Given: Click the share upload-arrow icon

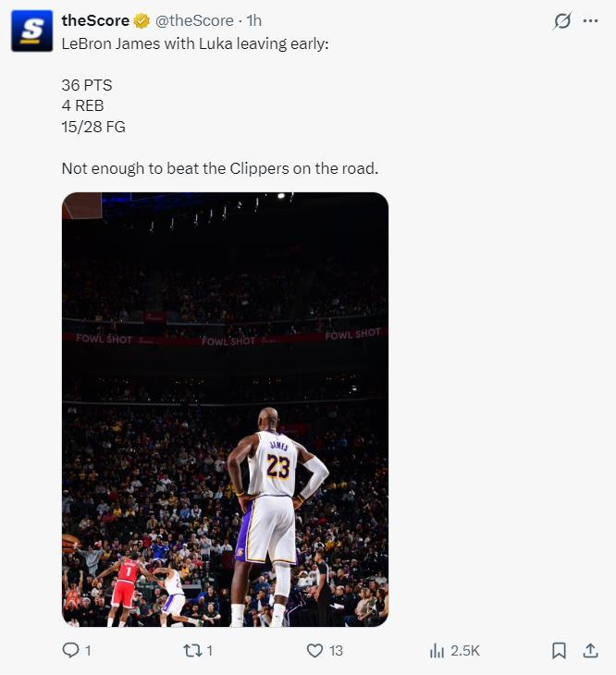Looking at the screenshot, I should coord(591,650).
